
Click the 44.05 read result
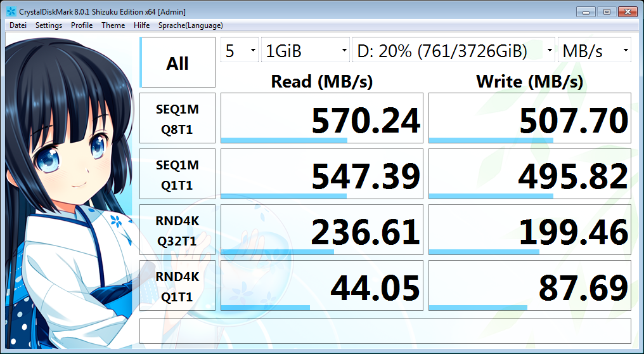(322, 285)
